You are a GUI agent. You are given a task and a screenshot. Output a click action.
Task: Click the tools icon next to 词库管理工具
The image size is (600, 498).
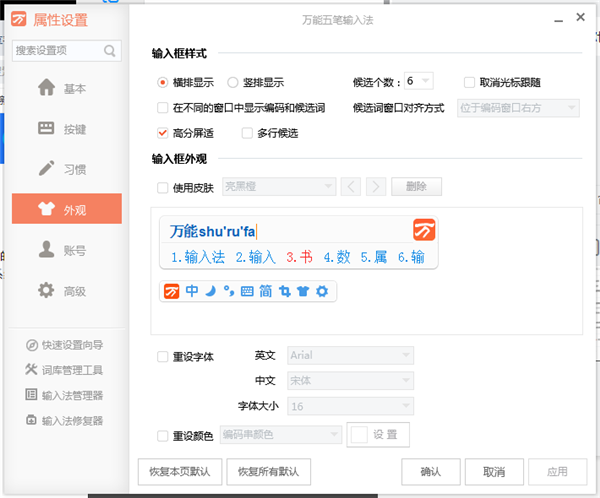[31, 369]
